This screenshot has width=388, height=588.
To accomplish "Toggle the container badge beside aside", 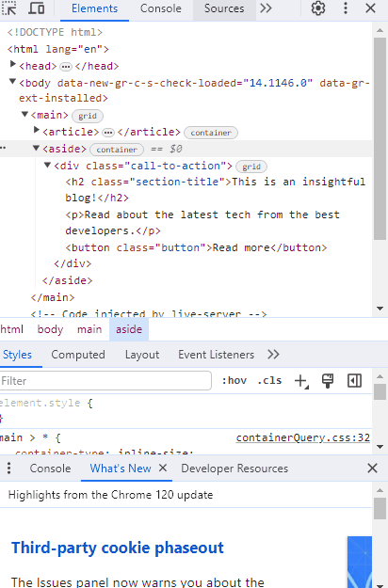I will [117, 150].
